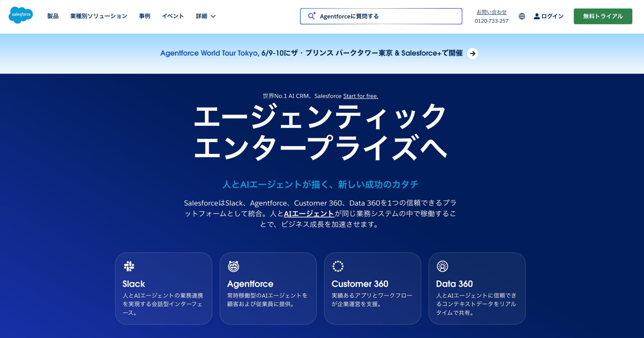Click the Slack logo icon in the card
The height and width of the screenshot is (338, 644).
[129, 266]
